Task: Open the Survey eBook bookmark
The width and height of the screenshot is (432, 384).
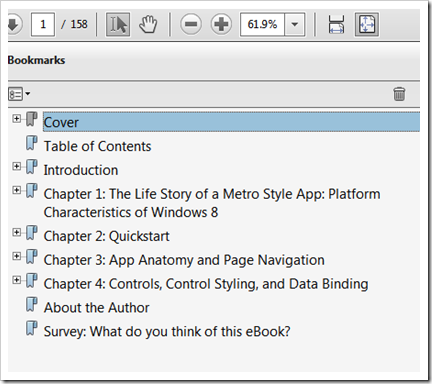Action: [167, 332]
